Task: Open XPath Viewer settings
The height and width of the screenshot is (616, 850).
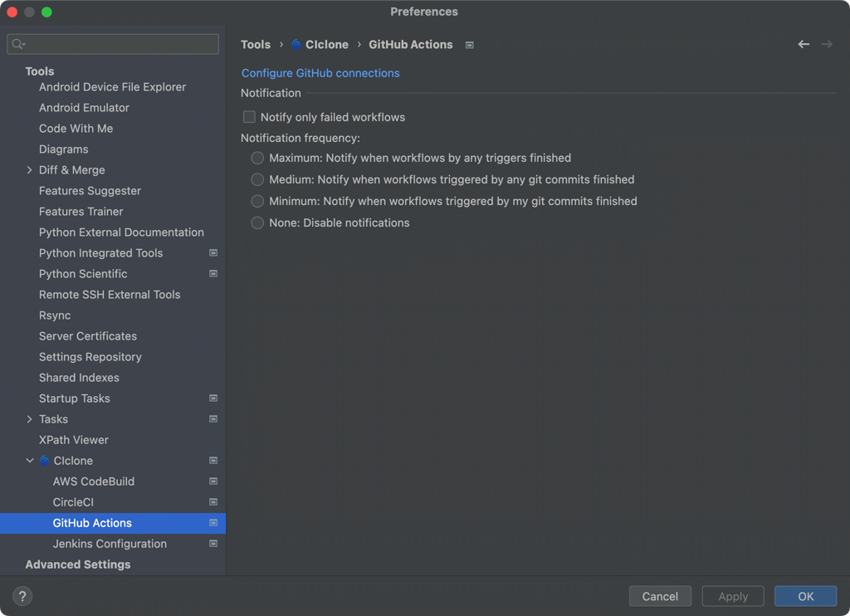Action: [74, 440]
